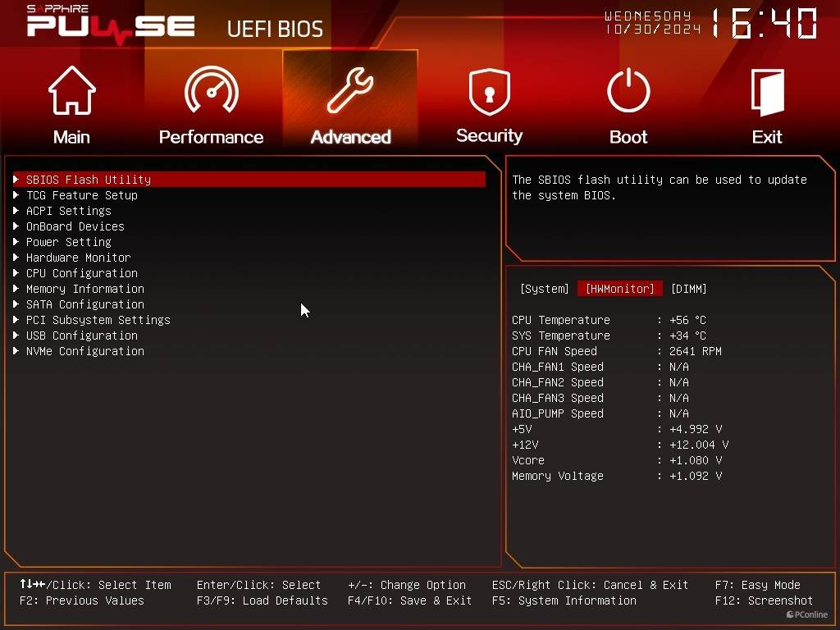This screenshot has height=630, width=840.
Task: Click the Main house icon
Action: [x=71, y=92]
